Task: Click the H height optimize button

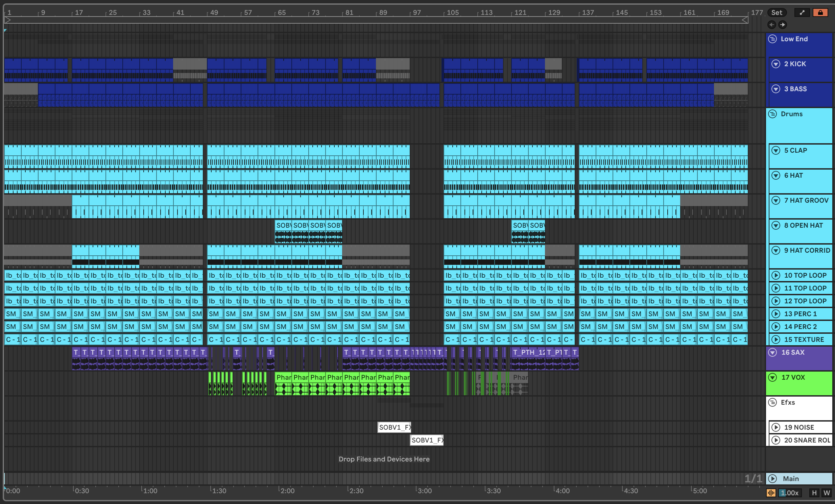Action: (814, 493)
